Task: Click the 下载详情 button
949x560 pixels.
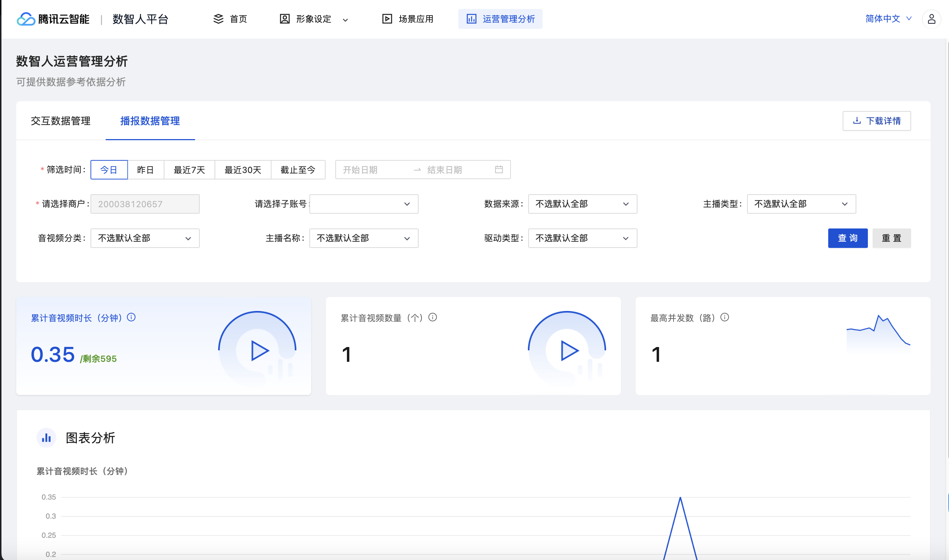Action: point(876,121)
